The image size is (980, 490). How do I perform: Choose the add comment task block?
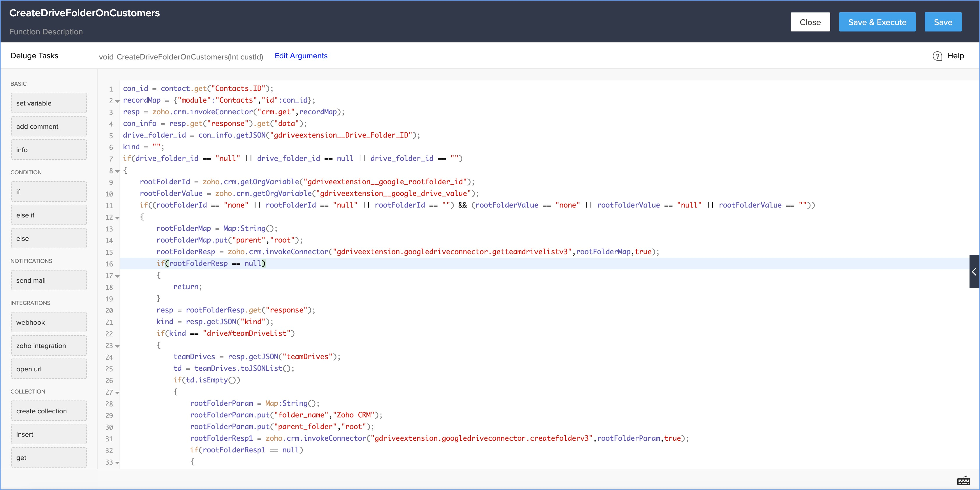pos(49,127)
